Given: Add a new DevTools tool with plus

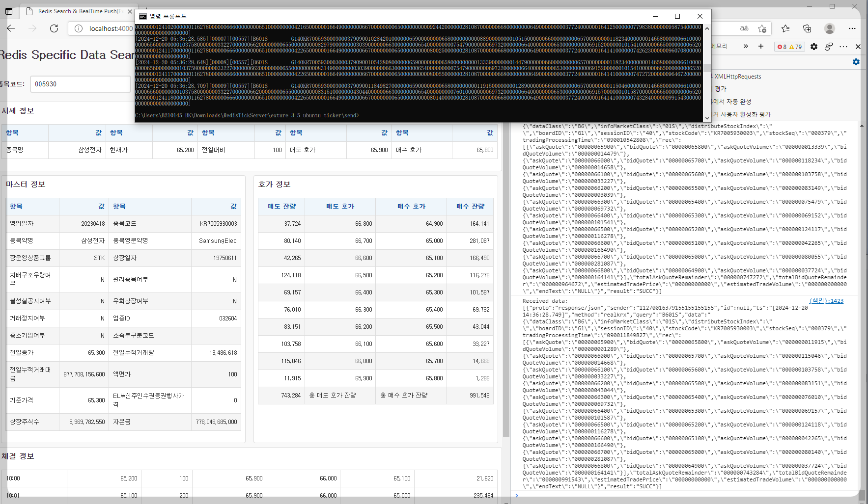Looking at the screenshot, I should 761,46.
